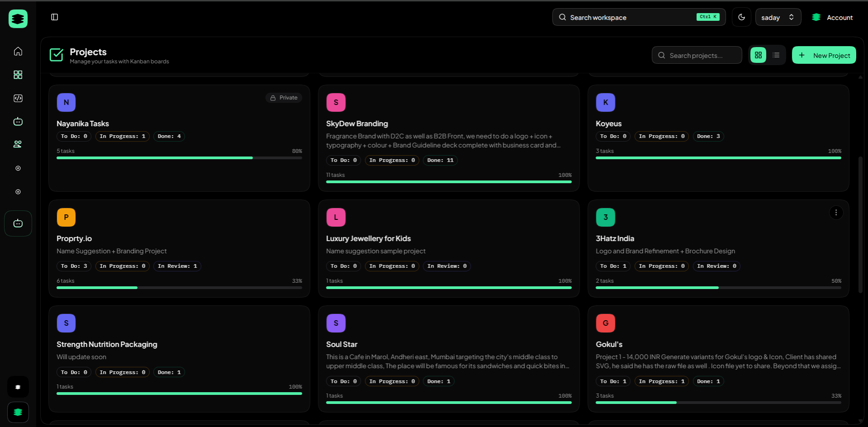The width and height of the screenshot is (868, 427).
Task: Click the app logo at top left
Action: 18,19
